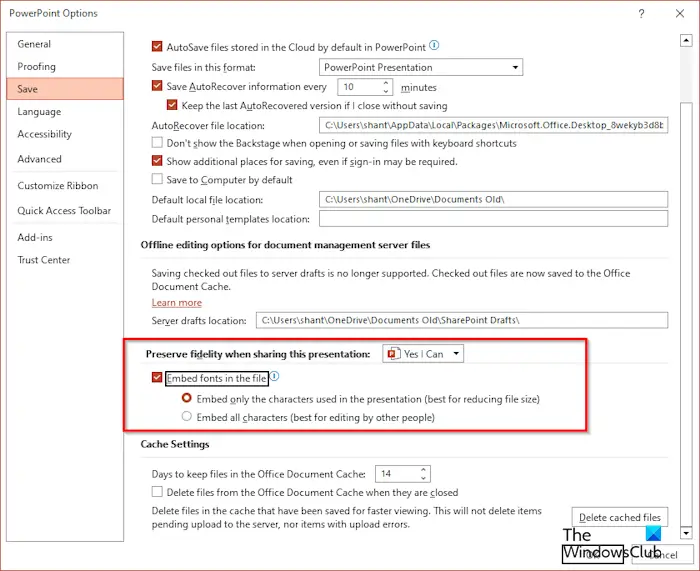700x571 pixels.
Task: Click Default local file location field
Action: [493, 200]
